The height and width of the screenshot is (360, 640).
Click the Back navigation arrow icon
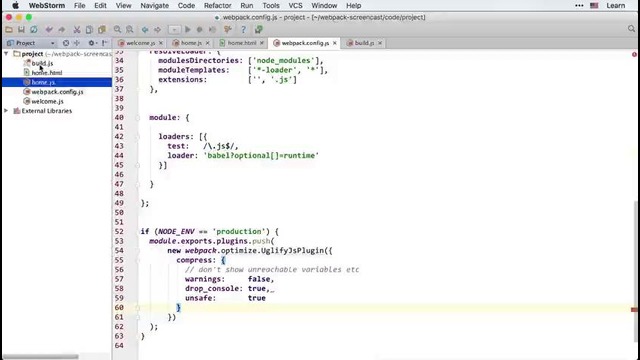coord(145,29)
